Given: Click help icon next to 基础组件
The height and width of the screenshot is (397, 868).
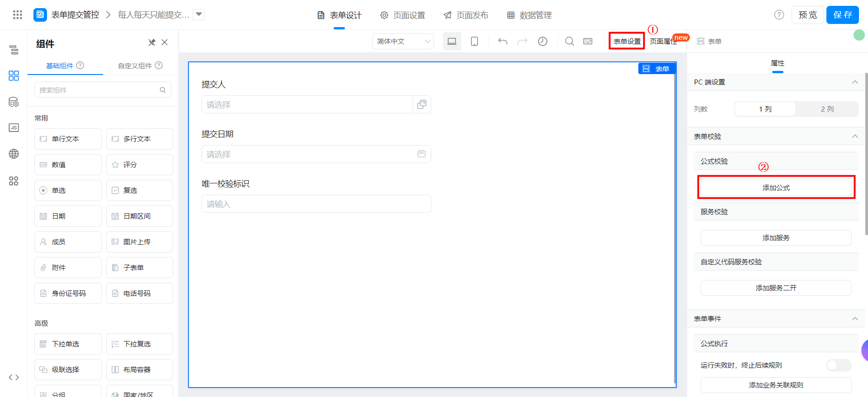Looking at the screenshot, I should [x=80, y=65].
